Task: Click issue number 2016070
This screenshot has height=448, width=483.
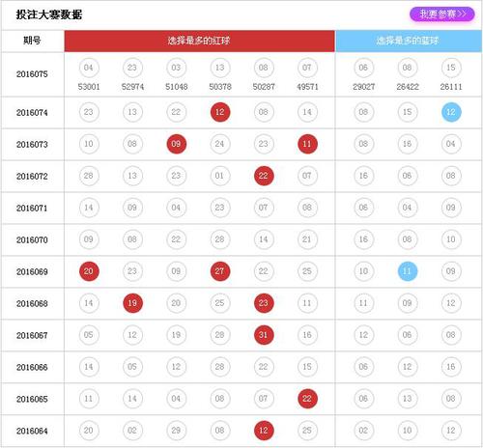Action: click(x=32, y=239)
